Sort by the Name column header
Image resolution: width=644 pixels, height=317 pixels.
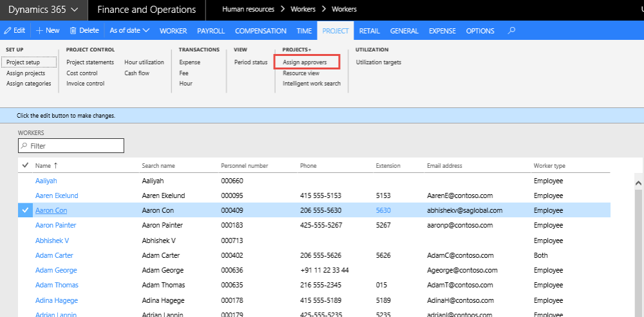(43, 166)
